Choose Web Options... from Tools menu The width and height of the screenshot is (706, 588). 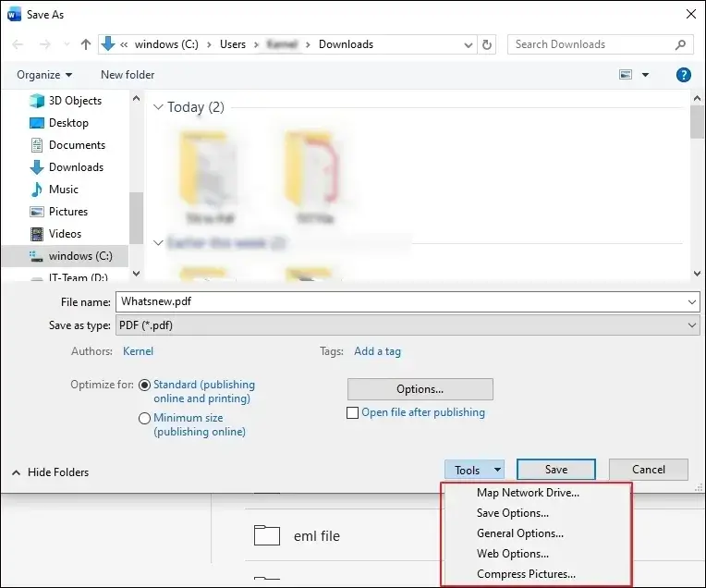(512, 553)
